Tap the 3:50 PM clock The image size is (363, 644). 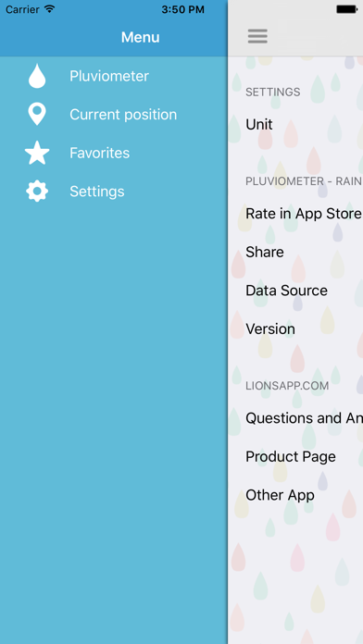point(182,9)
